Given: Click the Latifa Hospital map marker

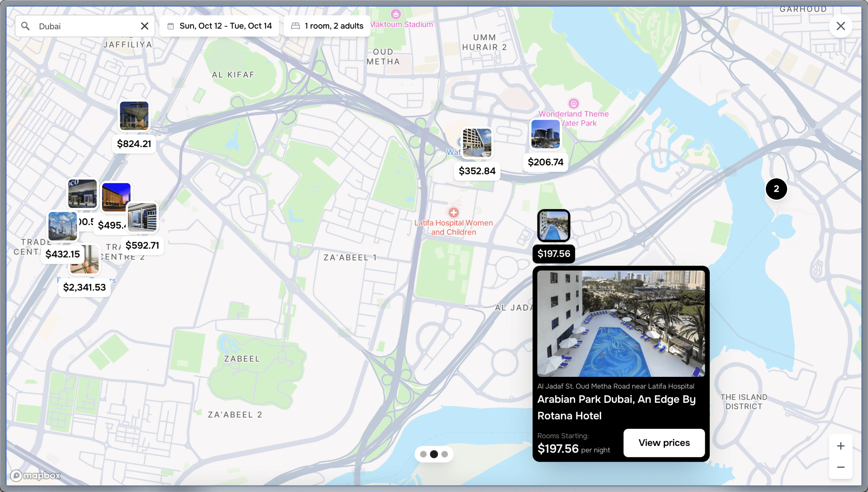Looking at the screenshot, I should tap(453, 212).
